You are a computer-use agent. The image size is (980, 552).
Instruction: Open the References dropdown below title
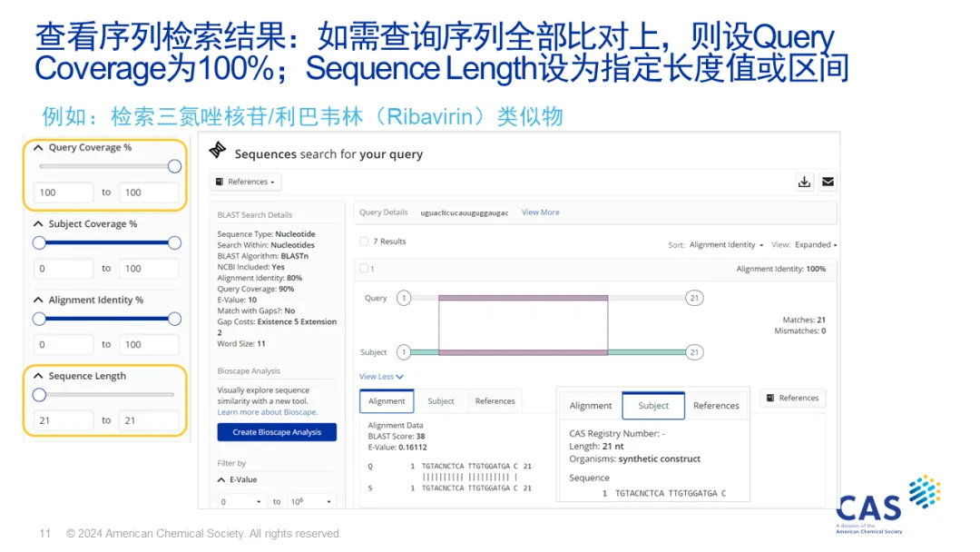point(245,182)
